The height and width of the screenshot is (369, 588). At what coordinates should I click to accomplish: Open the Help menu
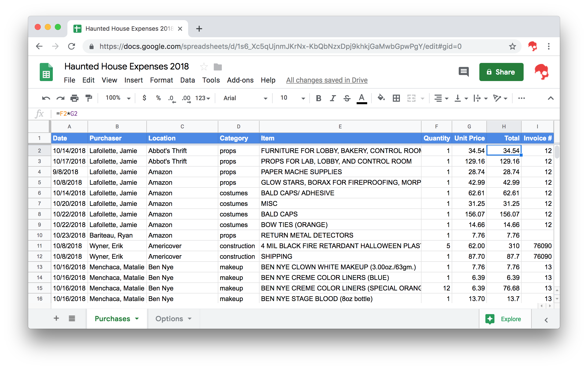pyautogui.click(x=268, y=80)
